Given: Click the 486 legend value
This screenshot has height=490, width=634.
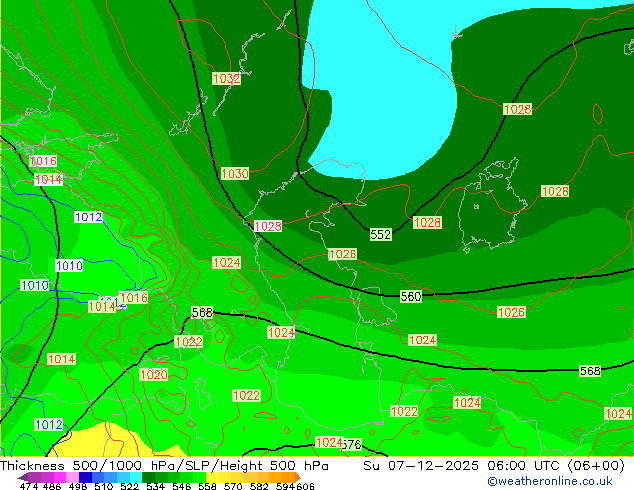Looking at the screenshot, I should coord(52,486).
